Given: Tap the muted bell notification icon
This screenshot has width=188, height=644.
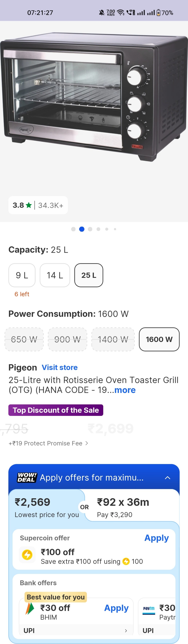Looking at the screenshot, I should (101, 13).
